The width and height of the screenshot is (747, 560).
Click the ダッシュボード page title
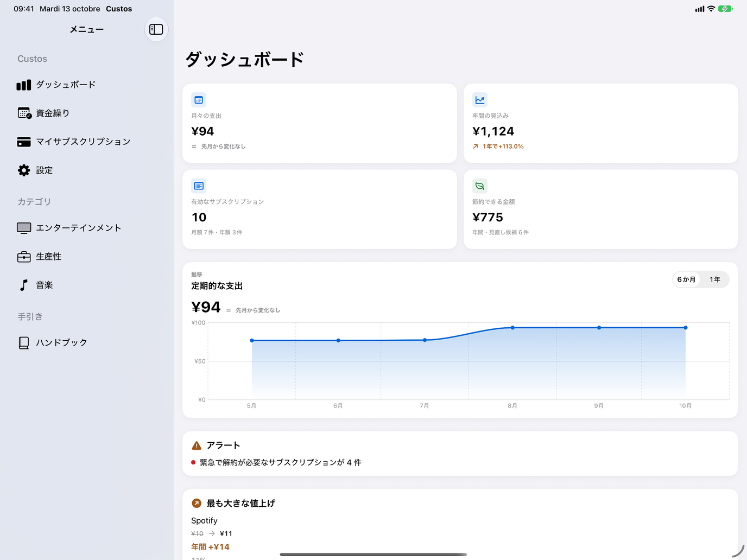(244, 59)
